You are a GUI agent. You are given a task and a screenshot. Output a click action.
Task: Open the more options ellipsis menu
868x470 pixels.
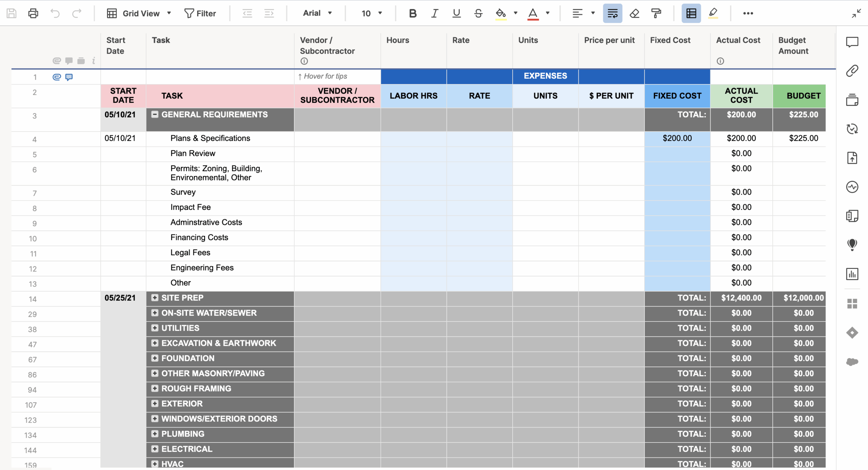click(749, 13)
